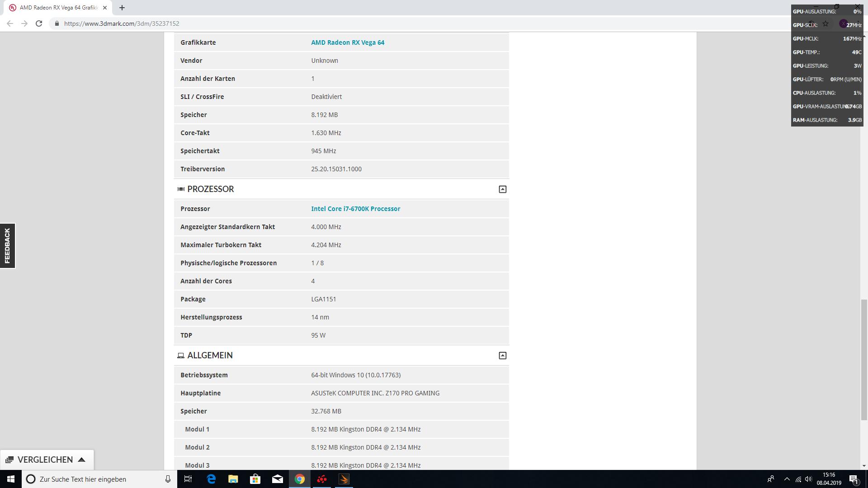Open Task View

click(188, 479)
